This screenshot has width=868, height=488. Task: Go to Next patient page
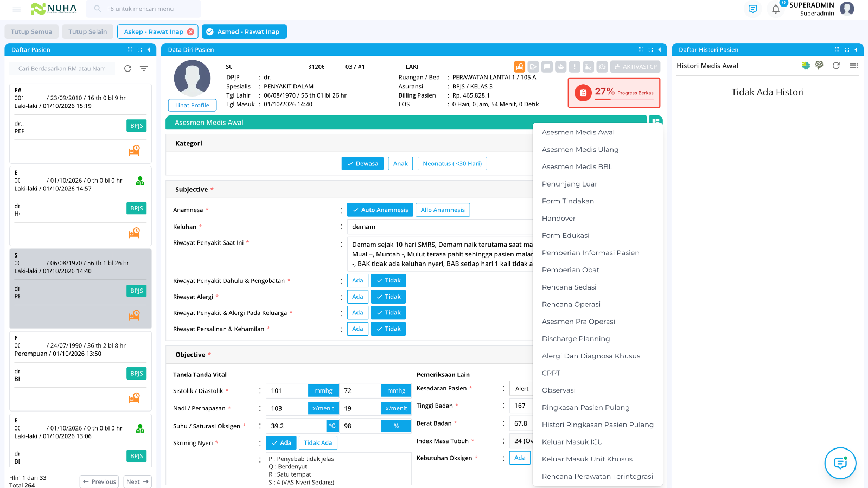(138, 481)
